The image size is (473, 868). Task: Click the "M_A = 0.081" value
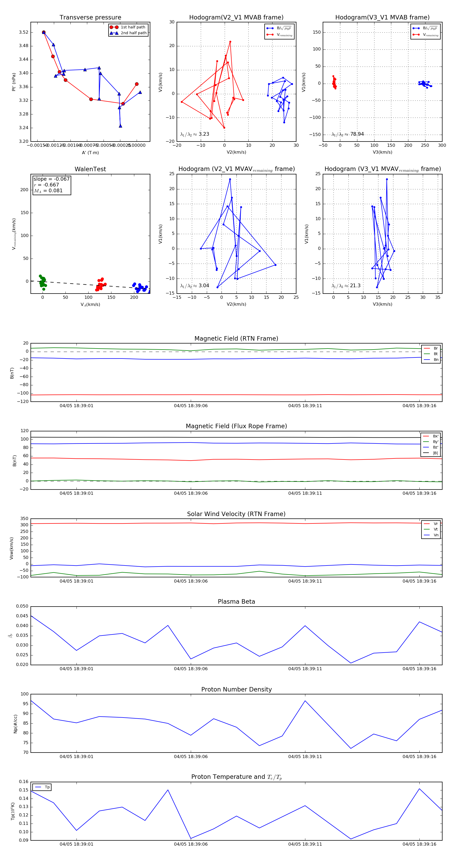pos(48,191)
